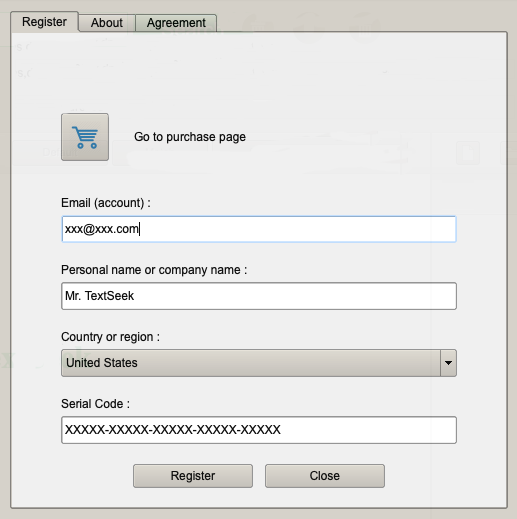Viewport: 517px width, 519px height.
Task: Click on the "Mr. TextSeek" entry text
Action: tap(99, 296)
